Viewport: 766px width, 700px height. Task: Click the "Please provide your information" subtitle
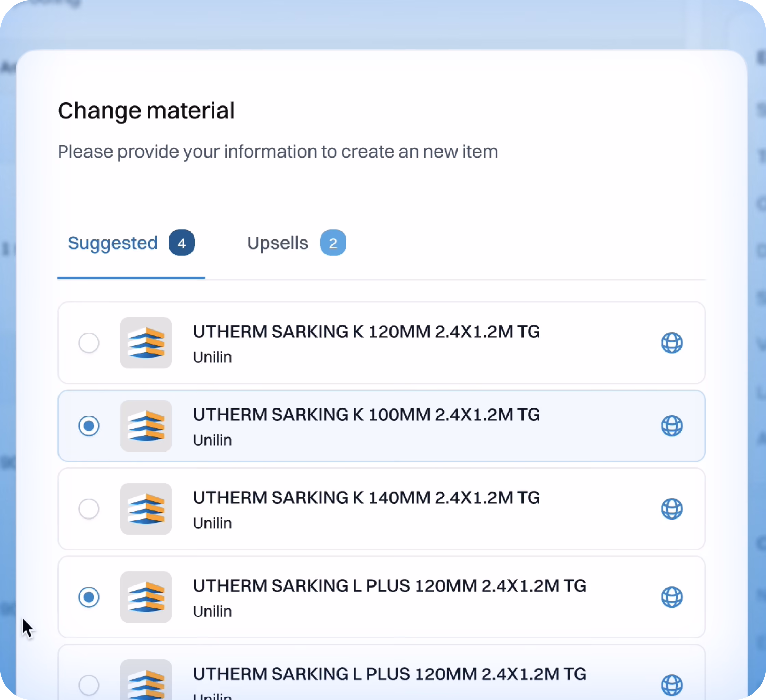[278, 151]
